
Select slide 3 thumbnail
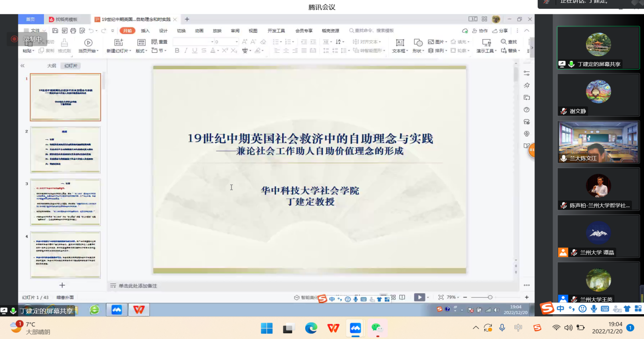[66, 202]
